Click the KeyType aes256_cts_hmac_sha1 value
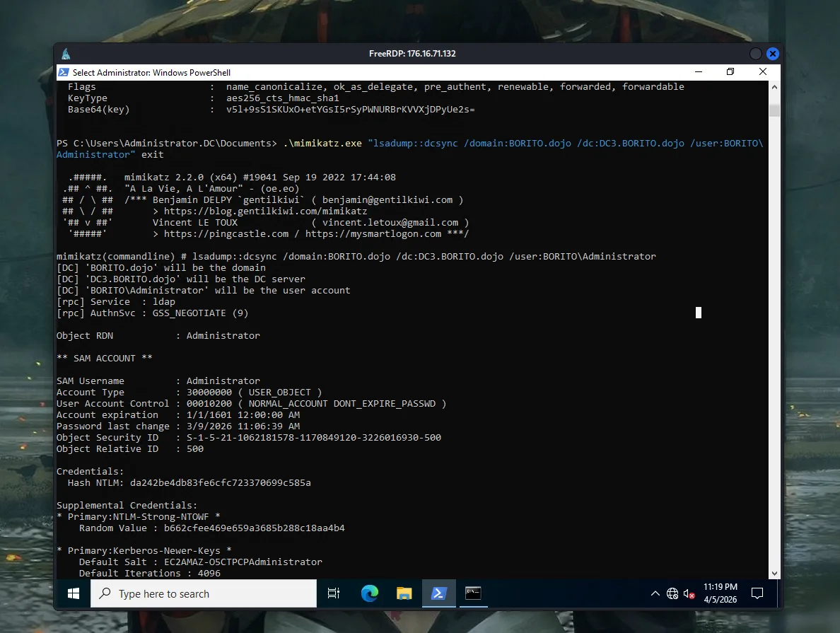840x633 pixels. [x=282, y=98]
